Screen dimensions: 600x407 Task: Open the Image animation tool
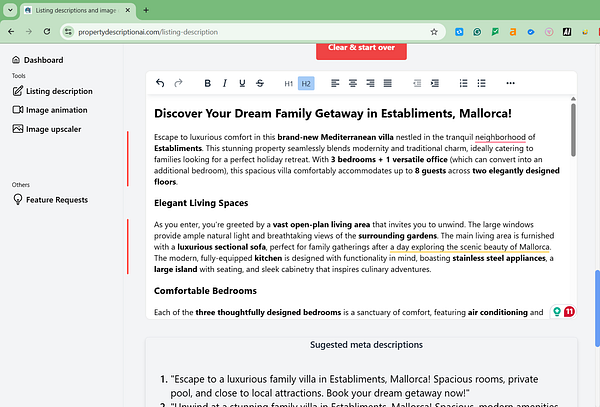[50, 110]
